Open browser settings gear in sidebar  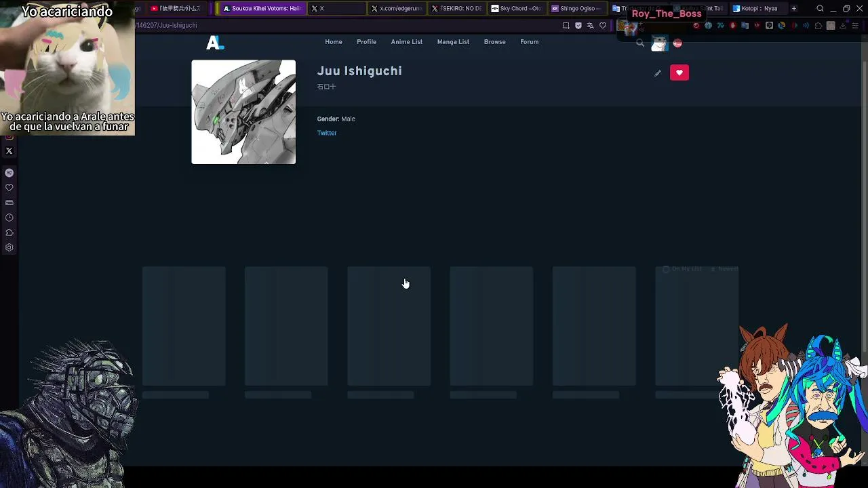click(9, 247)
